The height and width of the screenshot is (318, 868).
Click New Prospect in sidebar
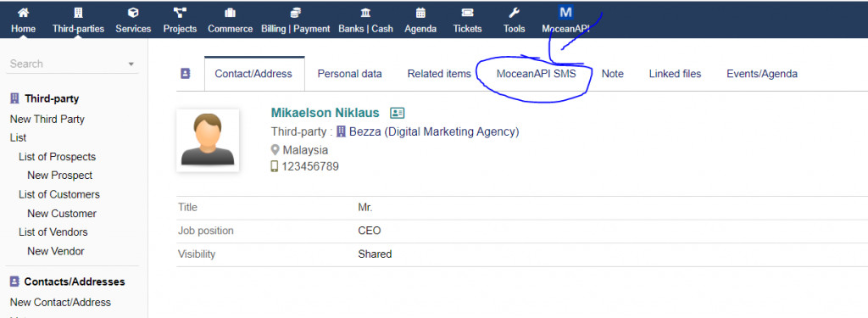coord(60,175)
